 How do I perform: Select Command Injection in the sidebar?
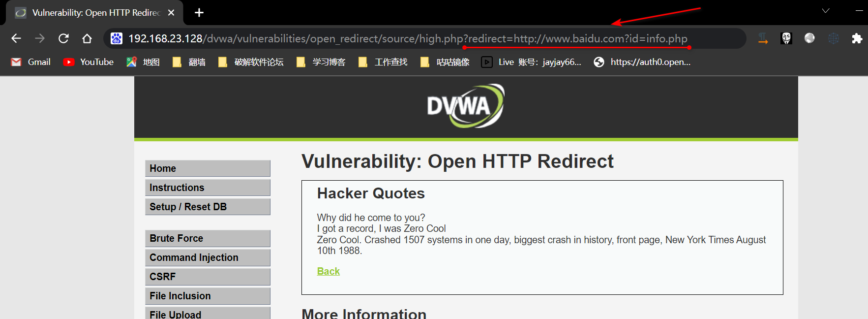[208, 257]
